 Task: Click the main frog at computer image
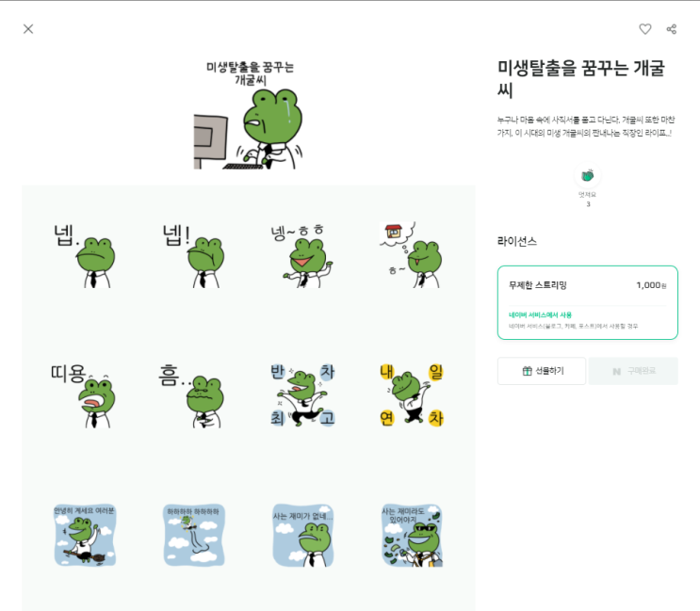click(249, 115)
